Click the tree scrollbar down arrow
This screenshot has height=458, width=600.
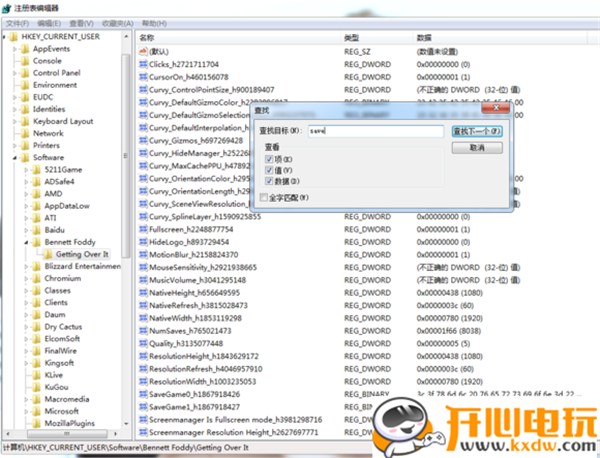[126, 424]
